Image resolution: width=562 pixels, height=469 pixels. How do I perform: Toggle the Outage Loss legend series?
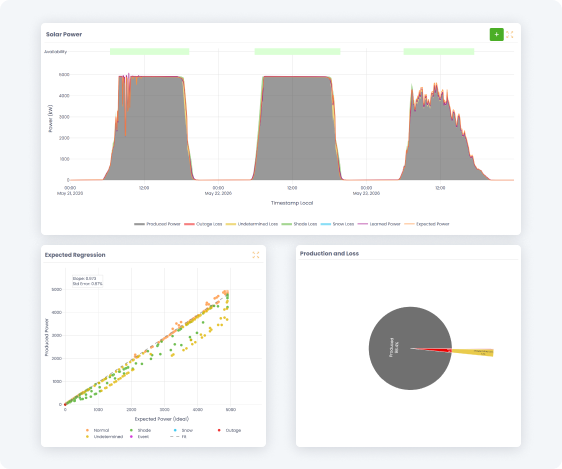[203, 224]
